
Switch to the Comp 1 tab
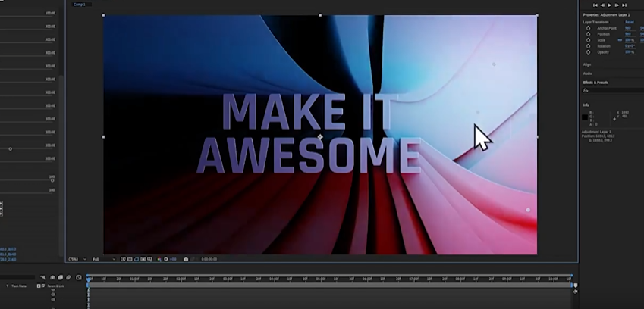pos(79,5)
